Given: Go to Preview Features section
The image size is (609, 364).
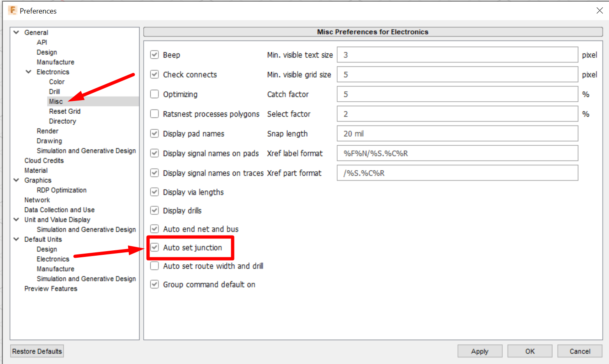Looking at the screenshot, I should (51, 288).
